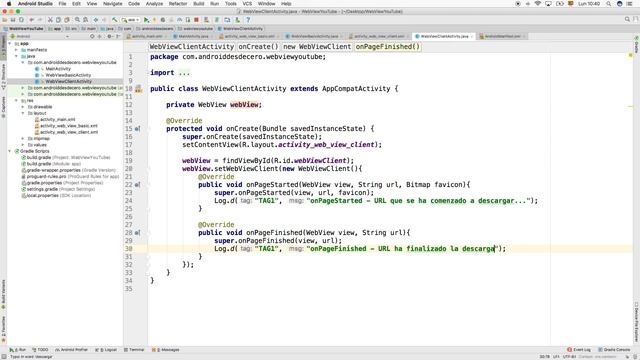Switch to the activity_main.xml editor tab

pyautogui.click(x=147, y=36)
